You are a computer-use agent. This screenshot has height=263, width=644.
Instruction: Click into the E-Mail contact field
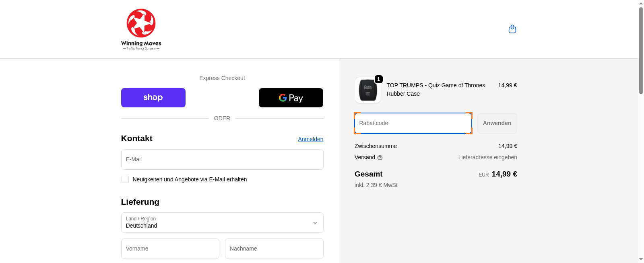222,159
